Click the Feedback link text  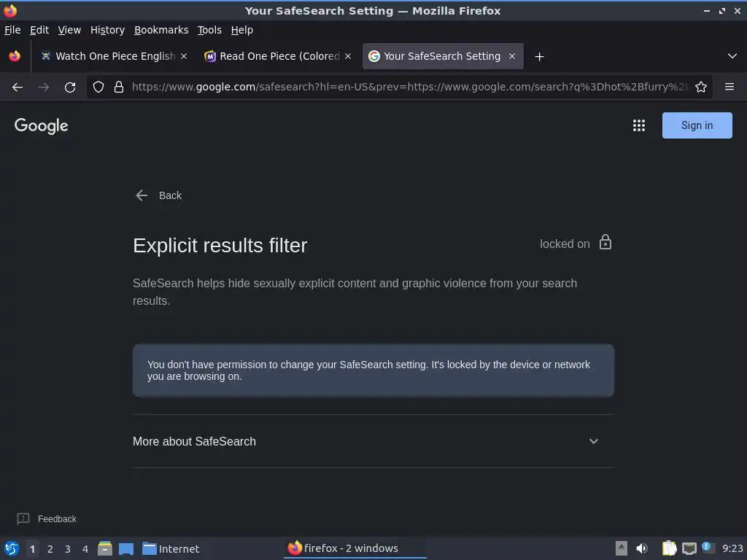coord(57,518)
